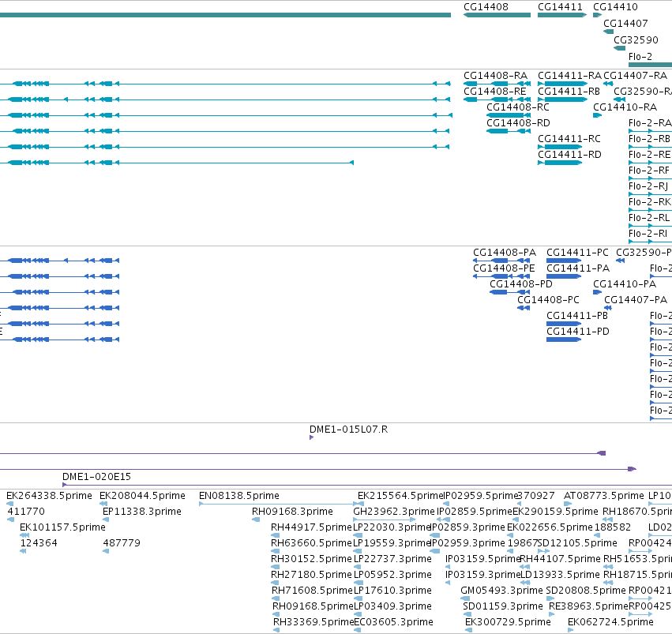Click the CG14410-PA protein label

click(x=625, y=284)
